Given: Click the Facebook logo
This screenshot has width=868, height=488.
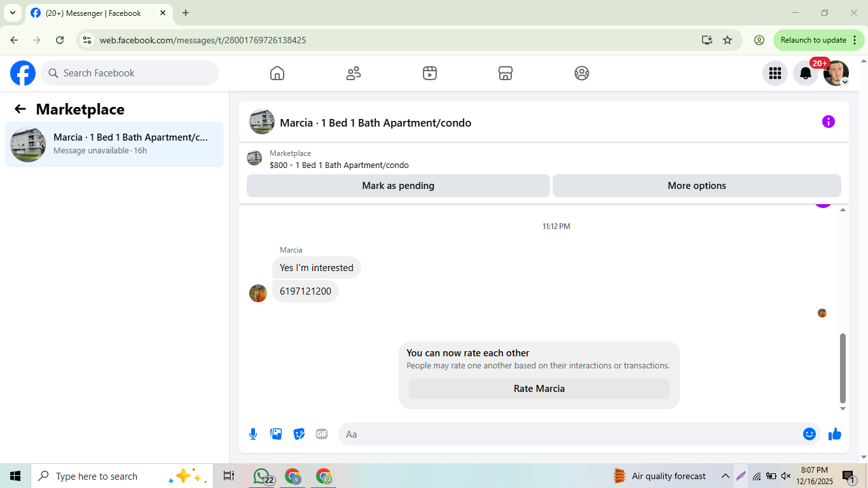Looking at the screenshot, I should (x=23, y=73).
